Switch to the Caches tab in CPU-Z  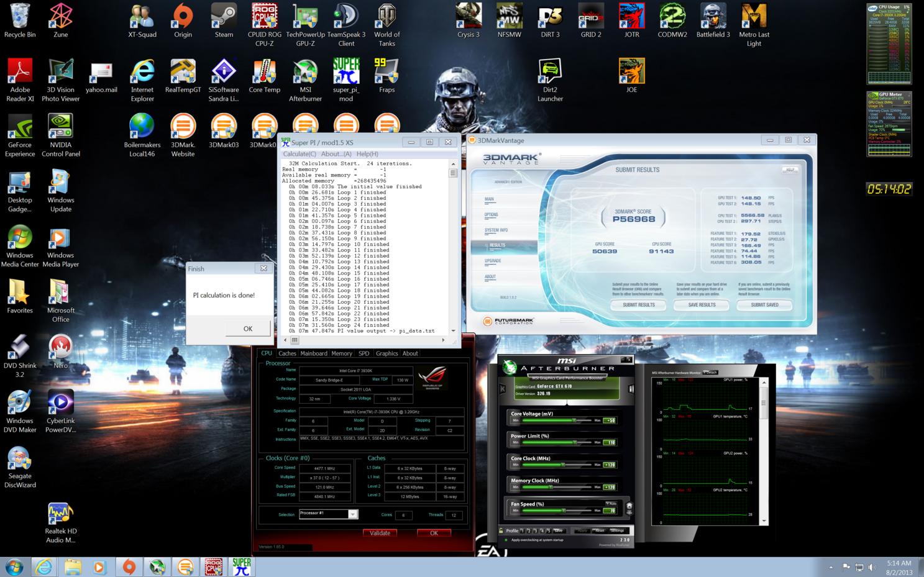click(287, 353)
